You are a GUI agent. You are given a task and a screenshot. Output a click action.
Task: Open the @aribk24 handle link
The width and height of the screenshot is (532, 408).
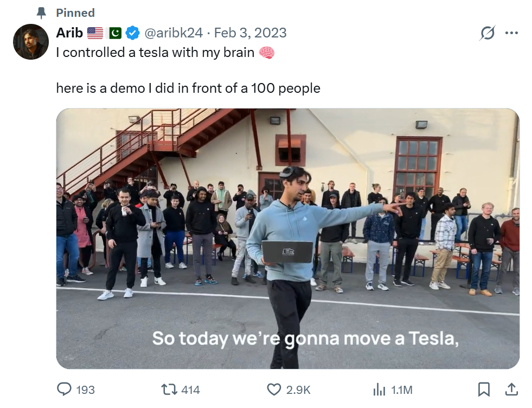point(174,33)
